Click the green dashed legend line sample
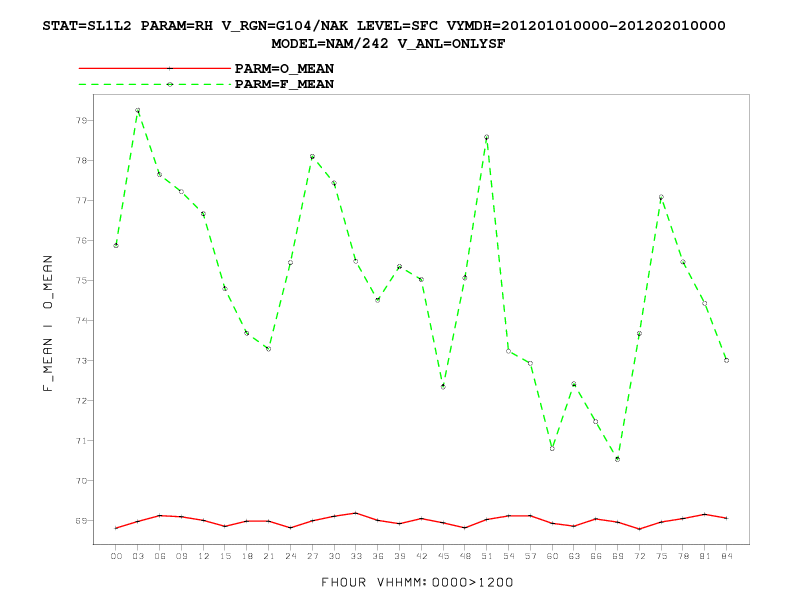The height and width of the screenshot is (612, 792). point(155,84)
